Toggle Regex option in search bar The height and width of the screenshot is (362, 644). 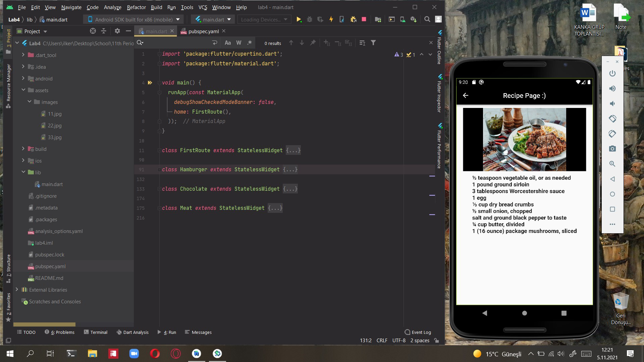250,43
